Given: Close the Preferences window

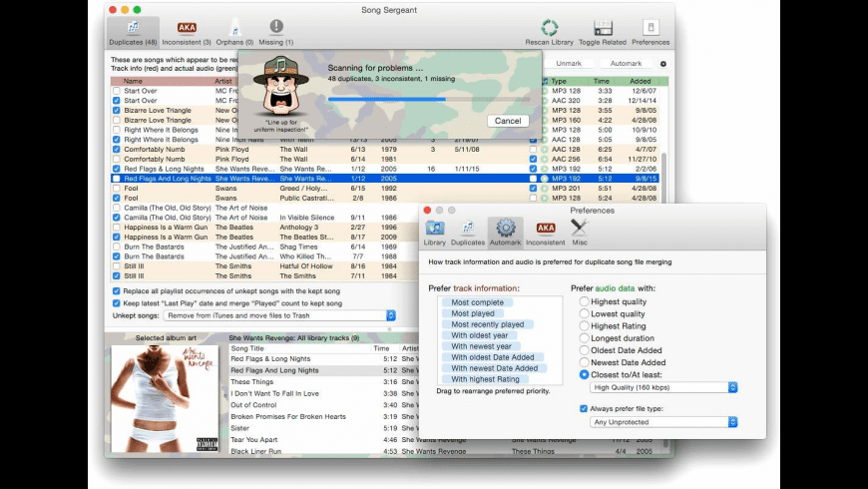Looking at the screenshot, I should point(427,211).
